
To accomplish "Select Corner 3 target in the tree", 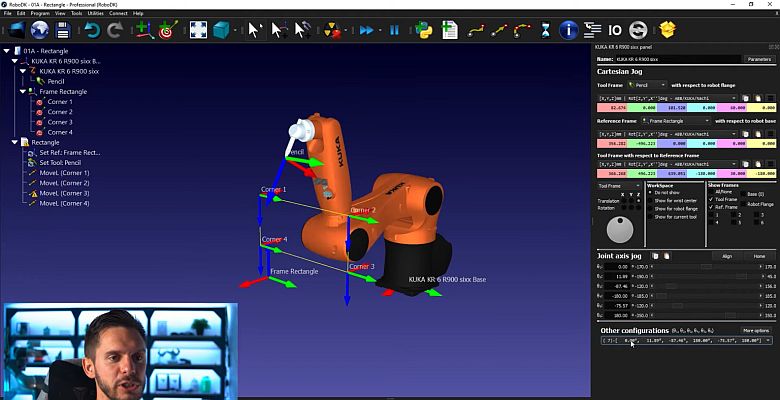I will (x=60, y=122).
